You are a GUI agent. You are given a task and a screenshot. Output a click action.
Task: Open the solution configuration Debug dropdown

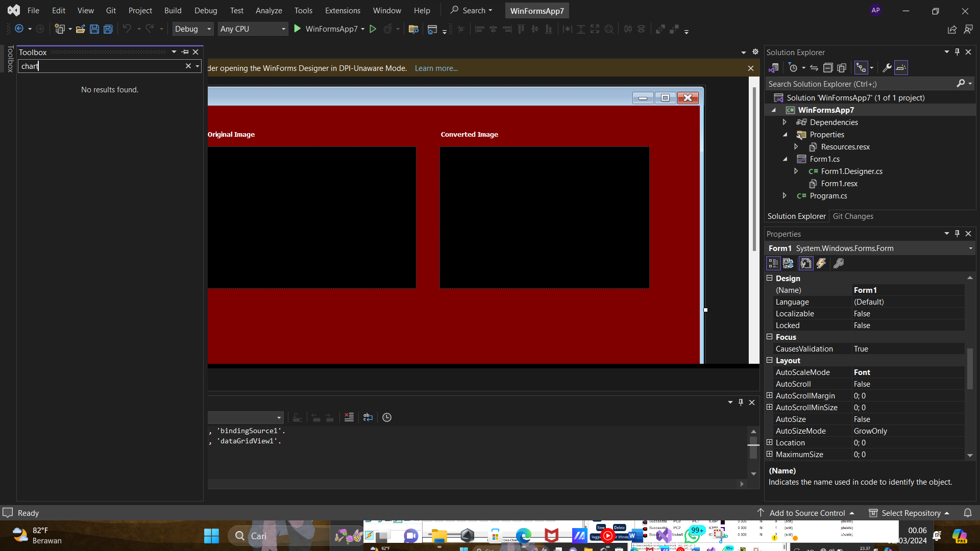192,29
